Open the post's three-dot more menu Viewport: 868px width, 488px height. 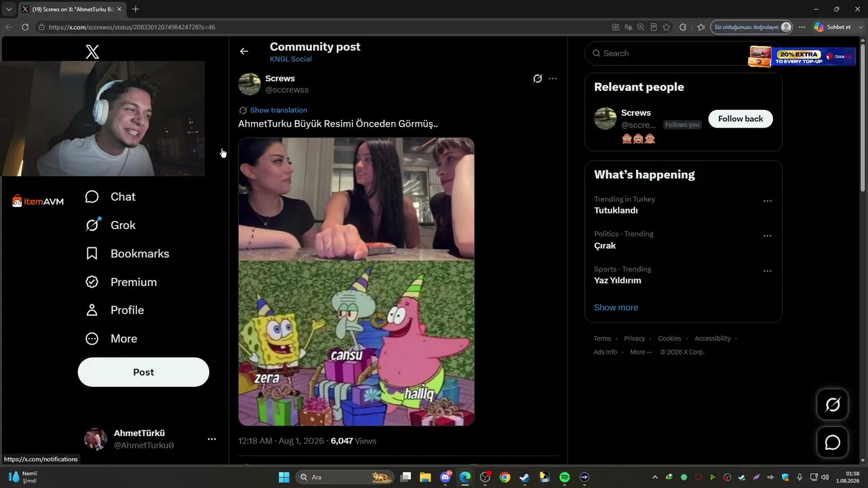553,79
